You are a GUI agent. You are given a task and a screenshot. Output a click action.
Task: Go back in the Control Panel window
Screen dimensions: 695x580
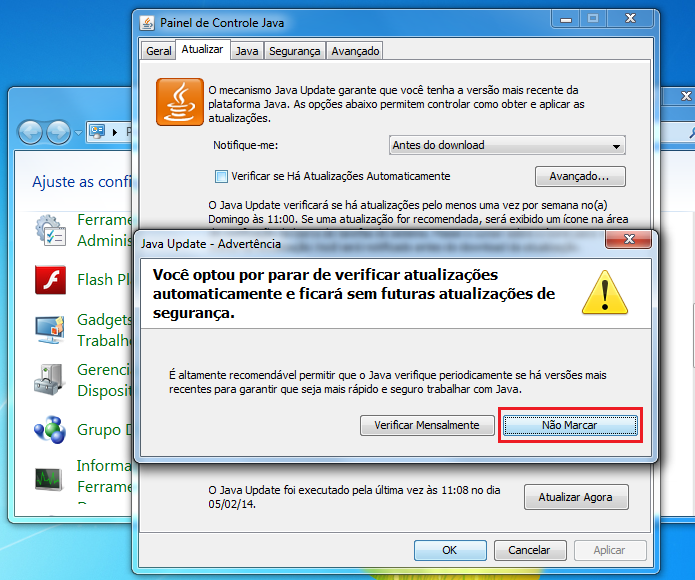pyautogui.click(x=30, y=132)
